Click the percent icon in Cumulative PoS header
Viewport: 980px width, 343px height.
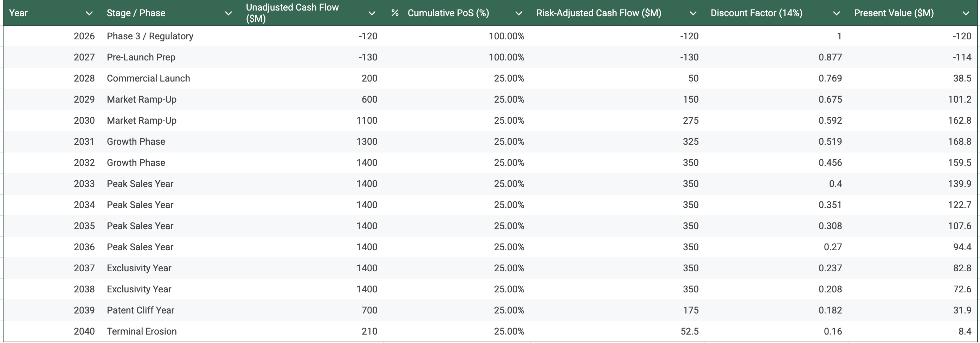pos(395,13)
